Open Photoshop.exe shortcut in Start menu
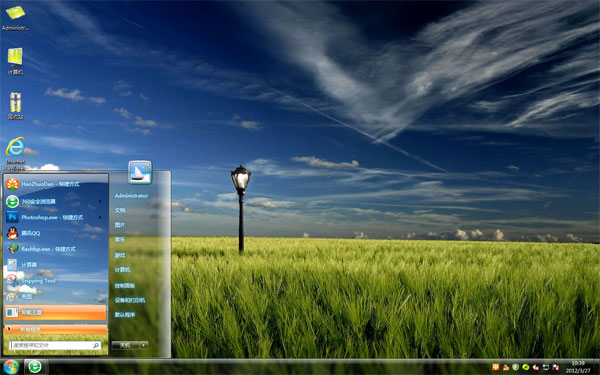Screen dimensions: 600x375 pos(55,217)
